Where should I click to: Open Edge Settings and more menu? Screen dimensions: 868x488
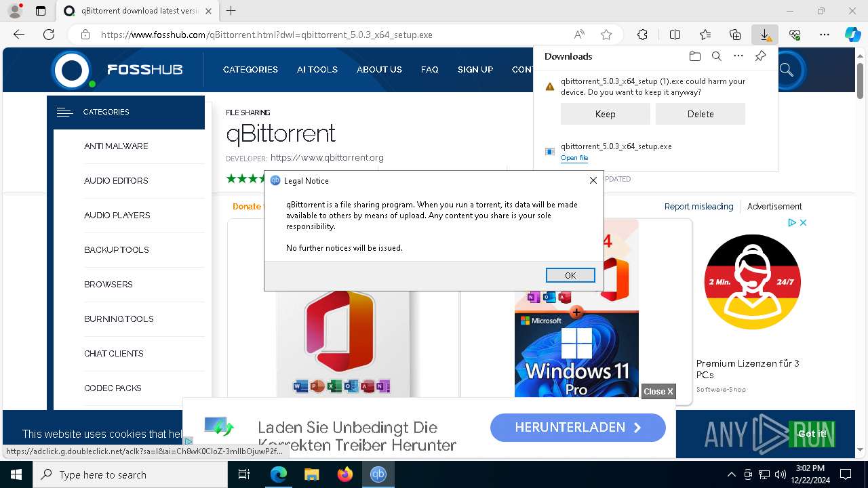(825, 35)
